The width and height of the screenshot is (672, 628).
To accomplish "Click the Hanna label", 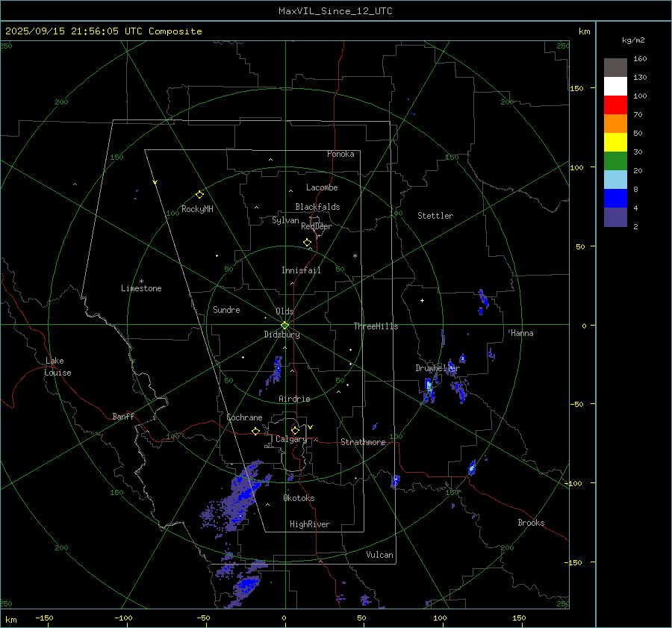I will point(522,333).
